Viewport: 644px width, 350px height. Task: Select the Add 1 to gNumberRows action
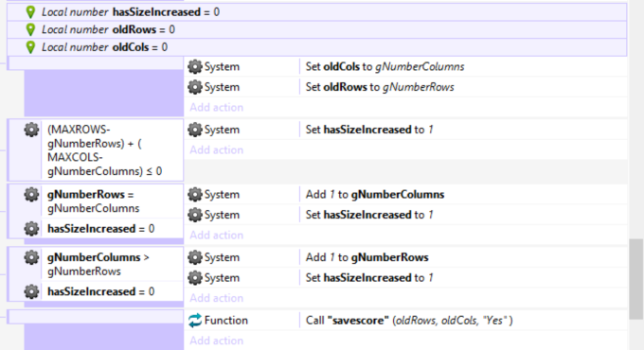click(367, 257)
